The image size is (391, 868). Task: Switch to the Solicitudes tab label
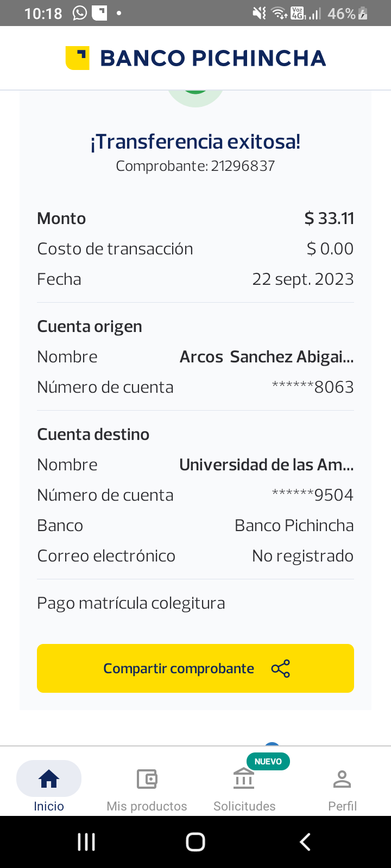244,806
